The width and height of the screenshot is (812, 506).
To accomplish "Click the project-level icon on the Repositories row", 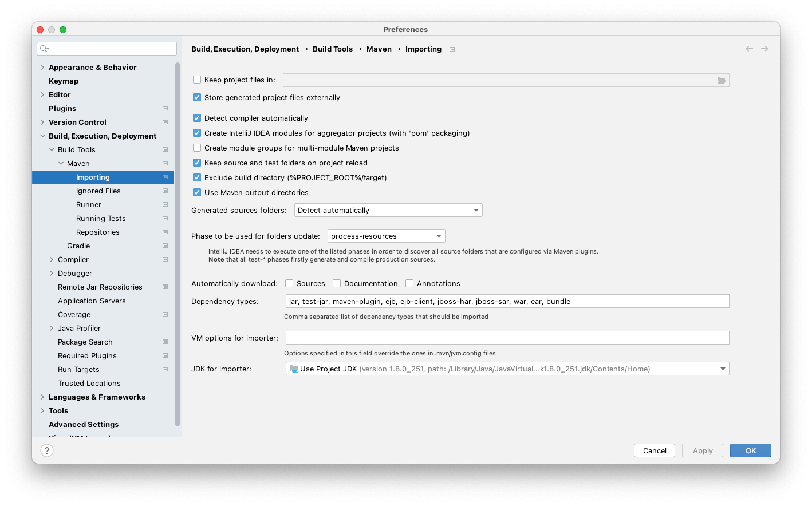I will click(x=165, y=232).
